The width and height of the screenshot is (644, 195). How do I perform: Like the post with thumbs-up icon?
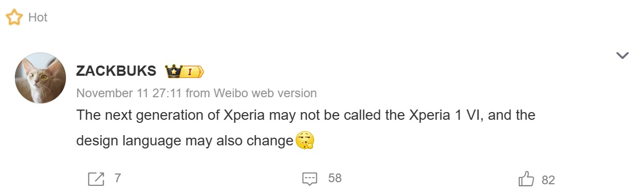tap(526, 179)
